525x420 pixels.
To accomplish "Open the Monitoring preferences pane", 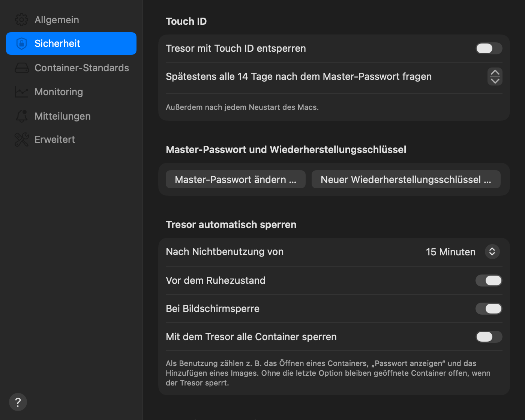I will 71,92.
